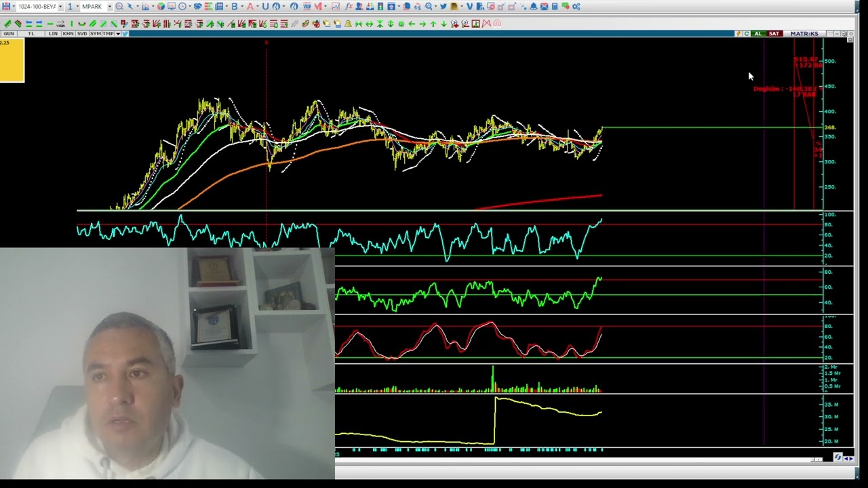The width and height of the screenshot is (868, 488).
Task: Open the calculator icon
Action: tap(555, 7)
